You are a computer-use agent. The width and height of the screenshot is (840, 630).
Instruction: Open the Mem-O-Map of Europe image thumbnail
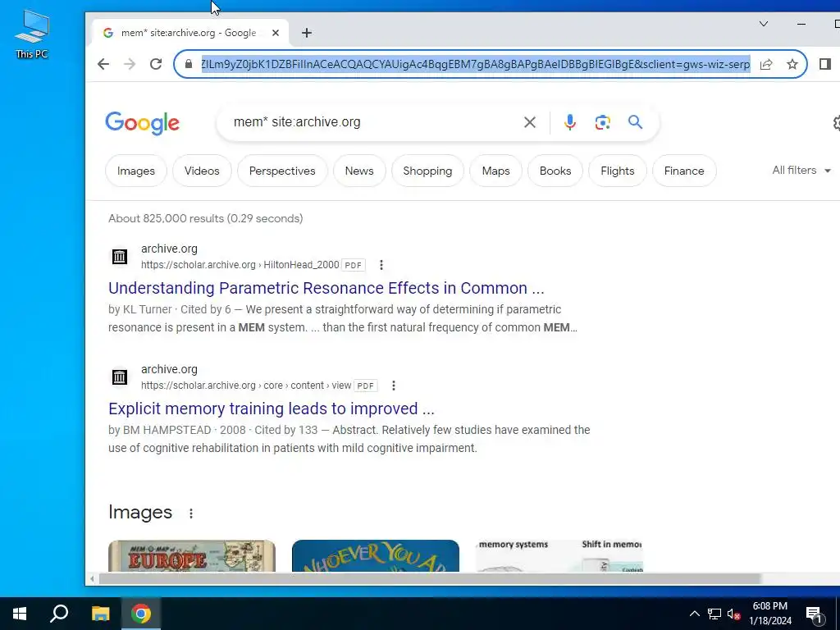[x=192, y=555]
